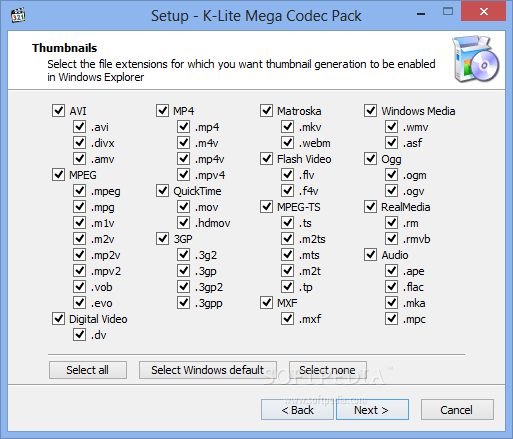
Task: Toggle the .dv Digital Video checkbox
Action: [x=79, y=334]
